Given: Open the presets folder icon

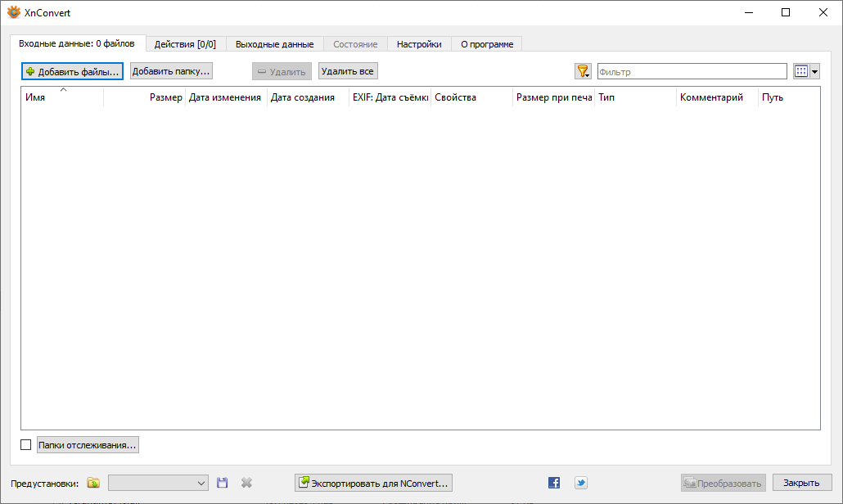Looking at the screenshot, I should click(93, 483).
